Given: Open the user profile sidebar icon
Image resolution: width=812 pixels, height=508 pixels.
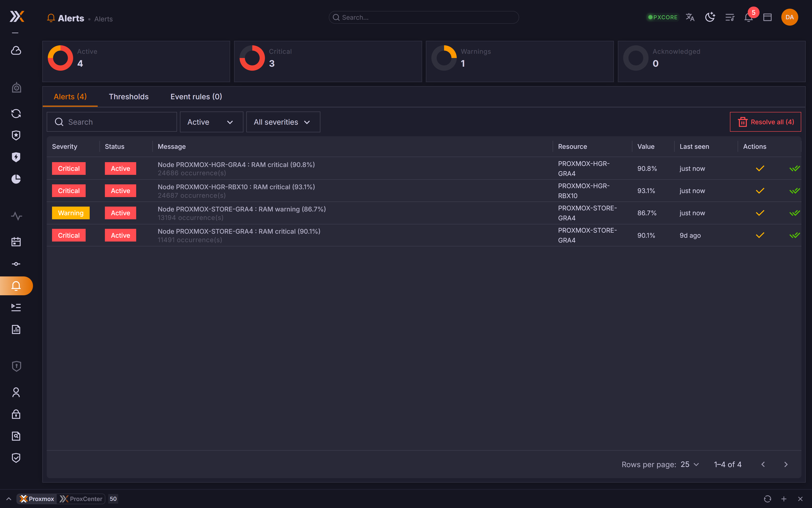Looking at the screenshot, I should [16, 392].
